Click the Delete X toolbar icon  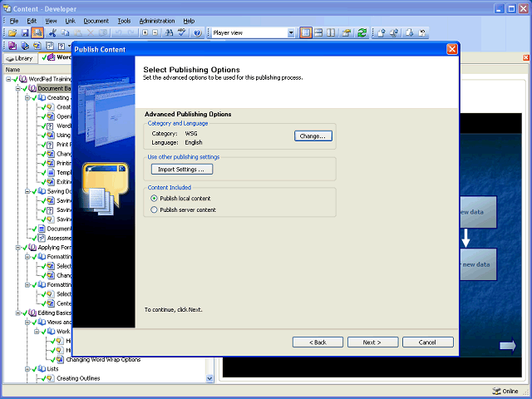tap(91, 33)
